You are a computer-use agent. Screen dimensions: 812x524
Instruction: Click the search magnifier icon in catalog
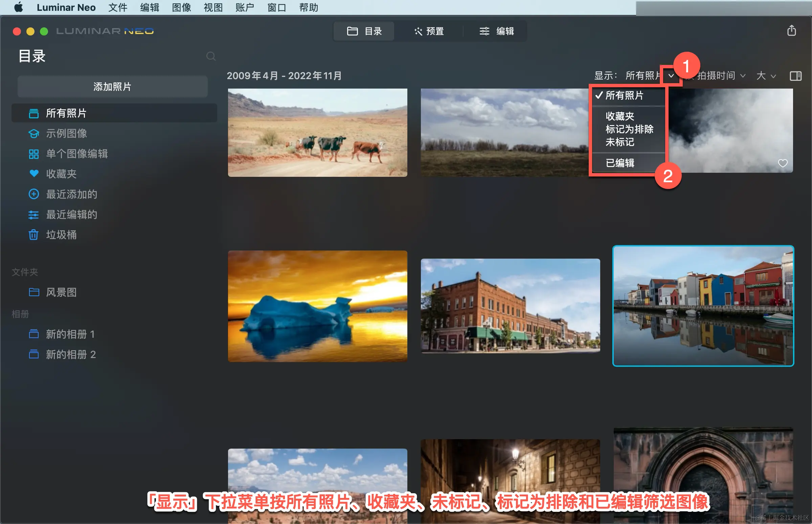[x=211, y=56]
